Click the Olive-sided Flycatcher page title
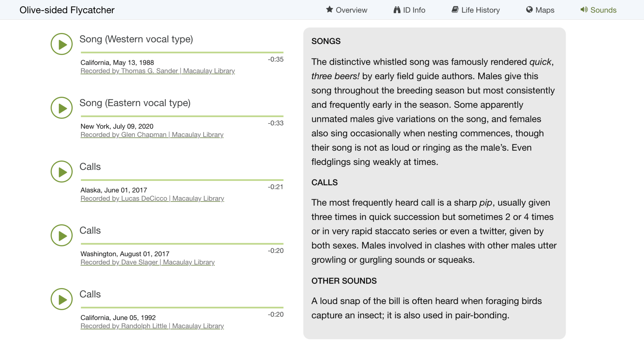This screenshot has width=644, height=348. (67, 10)
